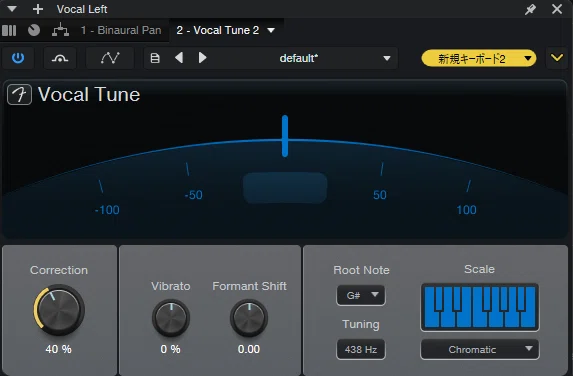This screenshot has width=573, height=376.
Task: Load the previous preset
Action: tap(179, 58)
